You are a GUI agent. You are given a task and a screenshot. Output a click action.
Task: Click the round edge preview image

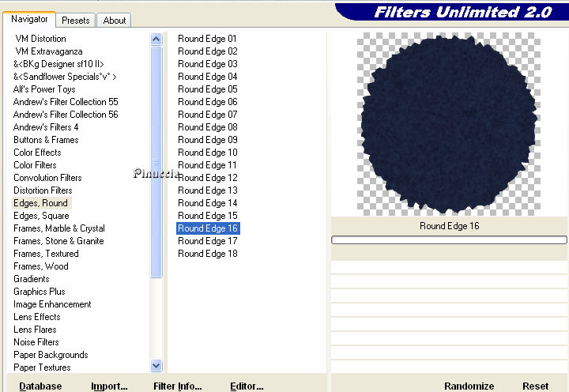click(449, 124)
